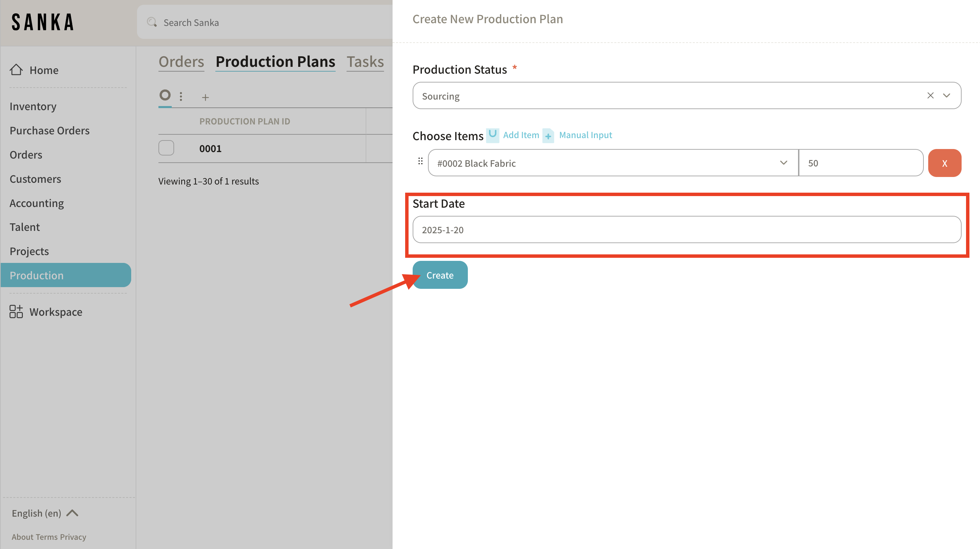Open the view options three-dot menu
980x549 pixels.
tap(181, 96)
